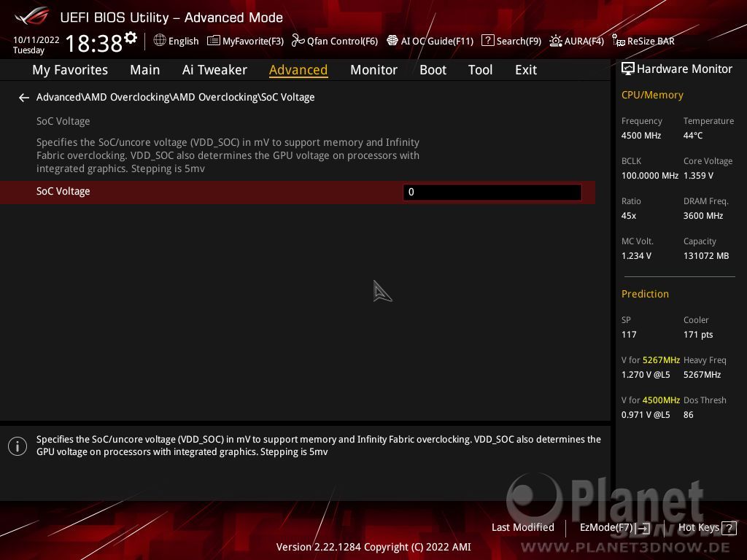Open Search(F9)

tap(511, 41)
